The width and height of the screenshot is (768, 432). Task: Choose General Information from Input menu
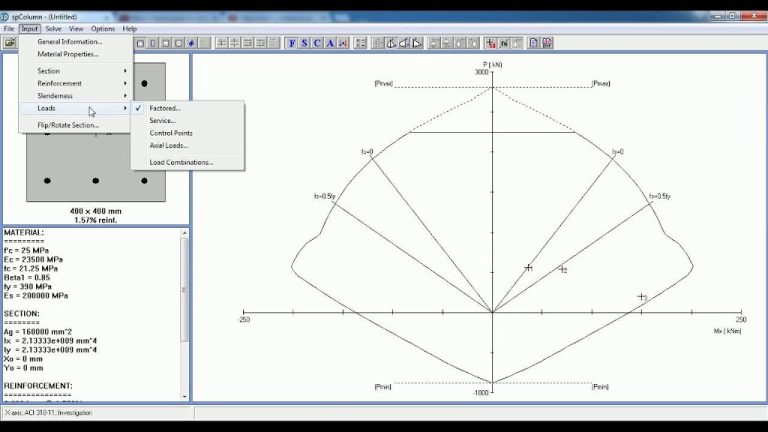[70, 42]
